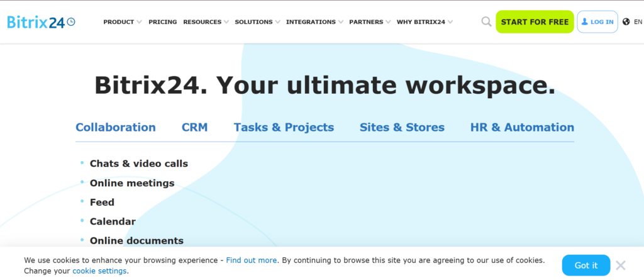Screen dimensions: 644x280
Task: Dismiss the cookie banner with X
Action: coord(620,265)
